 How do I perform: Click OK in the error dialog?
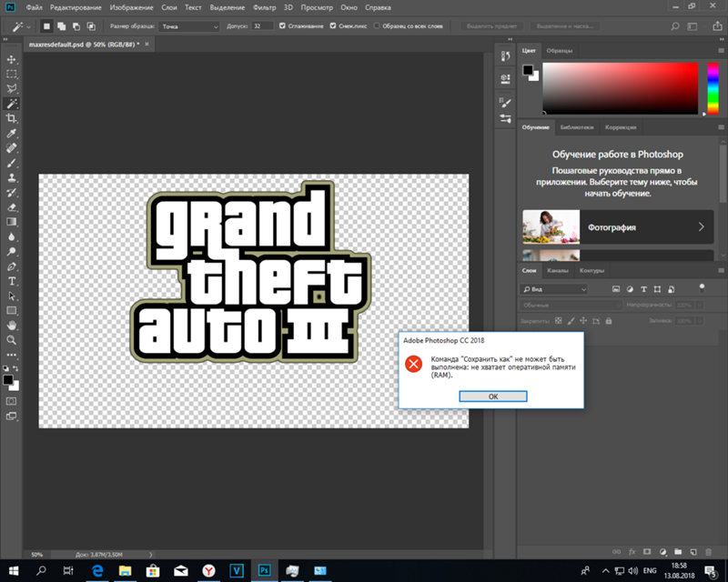tap(492, 396)
